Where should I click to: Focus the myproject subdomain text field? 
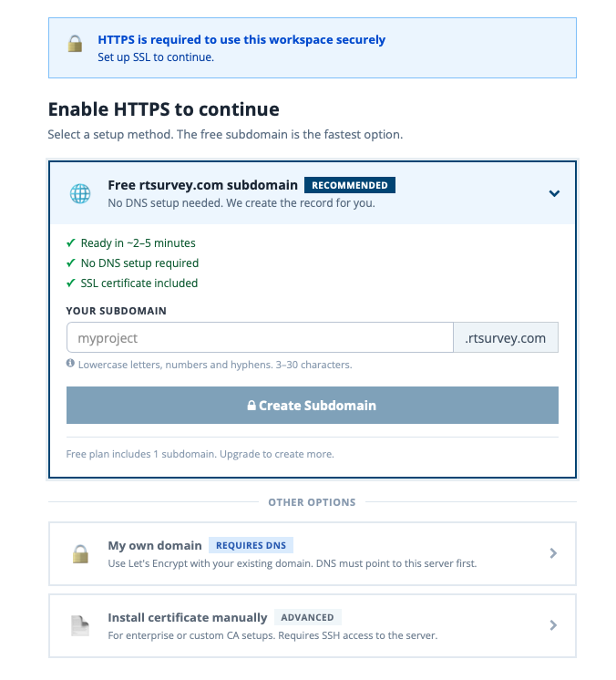point(260,338)
